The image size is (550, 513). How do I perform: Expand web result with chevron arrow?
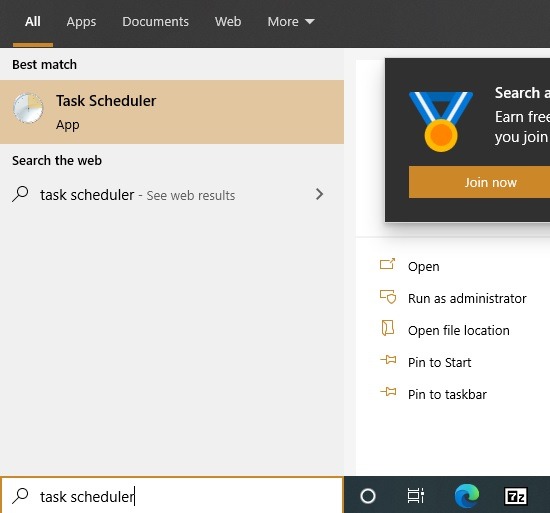click(319, 194)
